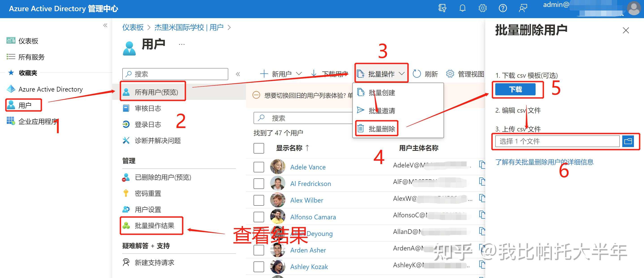Open the portal directory filter icon
Image resolution: width=644 pixels, height=278 pixels.
tap(442, 8)
